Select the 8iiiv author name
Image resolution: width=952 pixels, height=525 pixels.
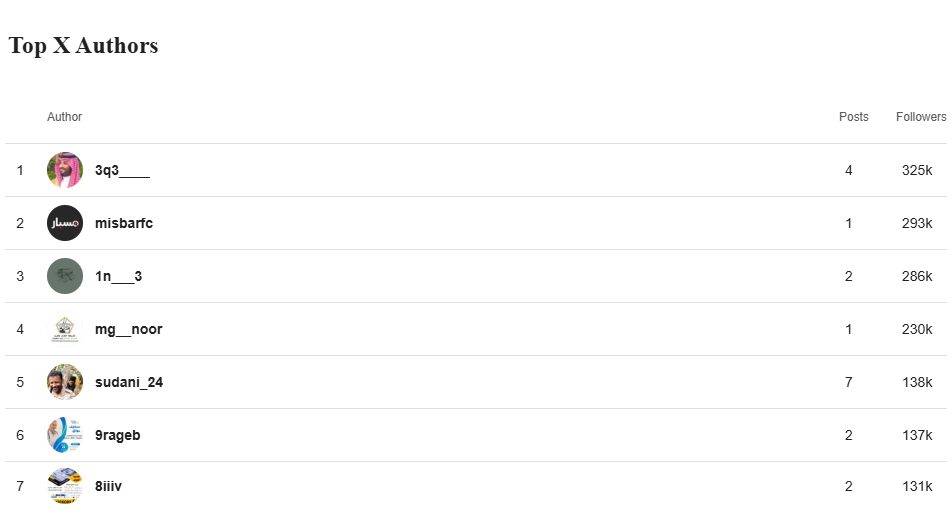click(108, 486)
